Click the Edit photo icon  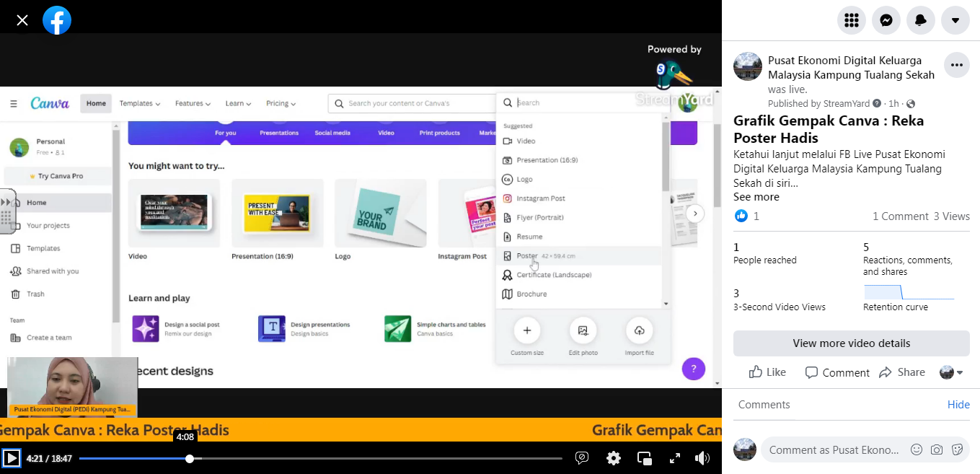click(583, 330)
